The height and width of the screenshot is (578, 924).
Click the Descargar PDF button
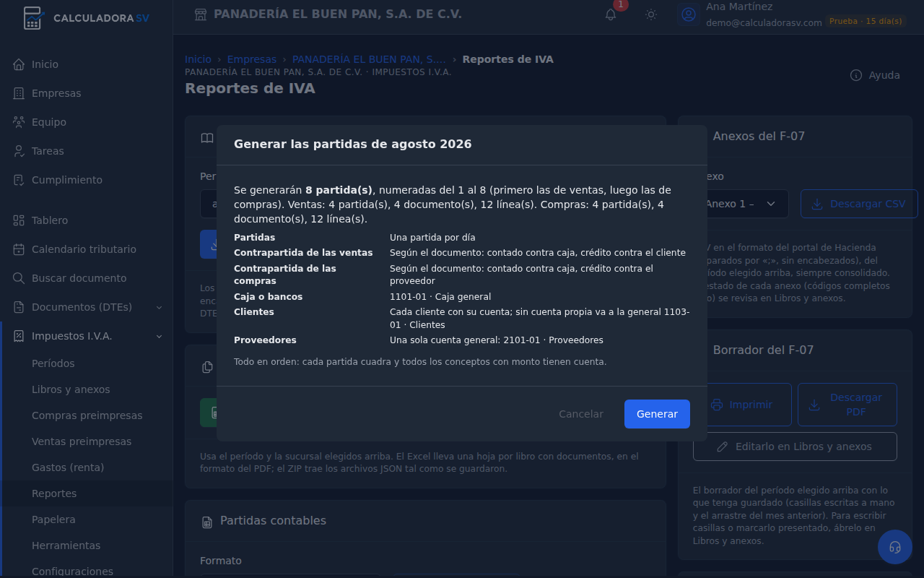click(847, 405)
